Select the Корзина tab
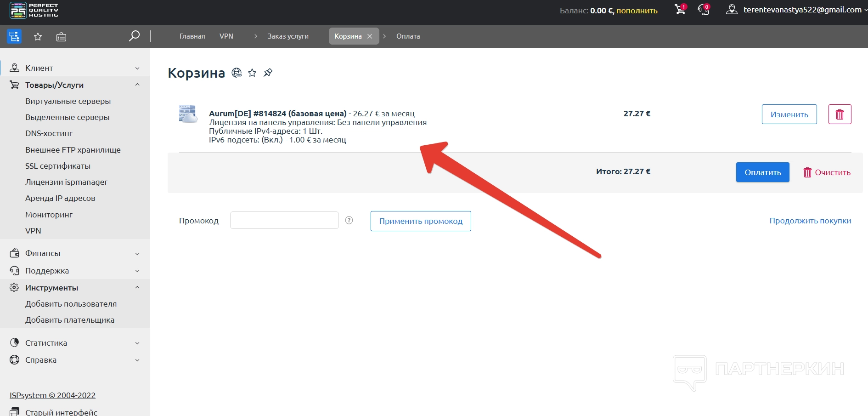The width and height of the screenshot is (868, 416). click(348, 36)
